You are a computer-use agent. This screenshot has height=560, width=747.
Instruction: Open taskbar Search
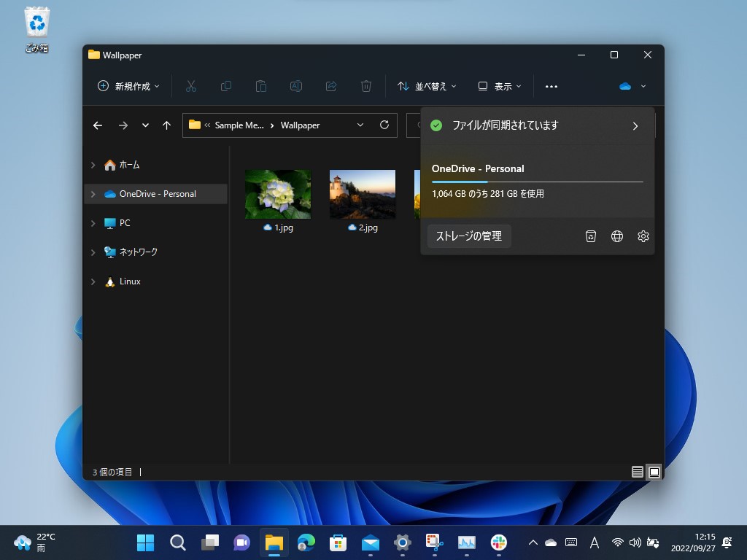point(178,542)
